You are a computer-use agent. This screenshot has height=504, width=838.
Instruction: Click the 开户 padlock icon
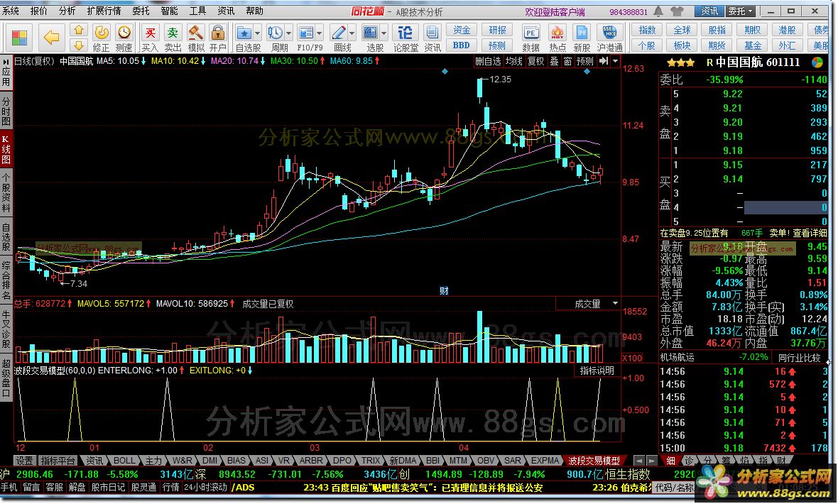pyautogui.click(x=217, y=33)
